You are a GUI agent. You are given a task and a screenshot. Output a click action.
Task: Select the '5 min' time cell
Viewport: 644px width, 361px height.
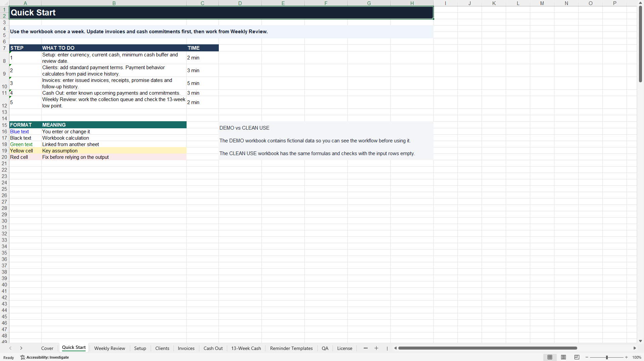tap(202, 83)
